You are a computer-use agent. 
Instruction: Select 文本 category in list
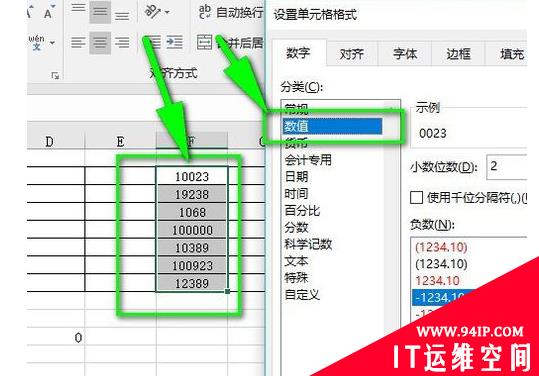pyautogui.click(x=296, y=261)
